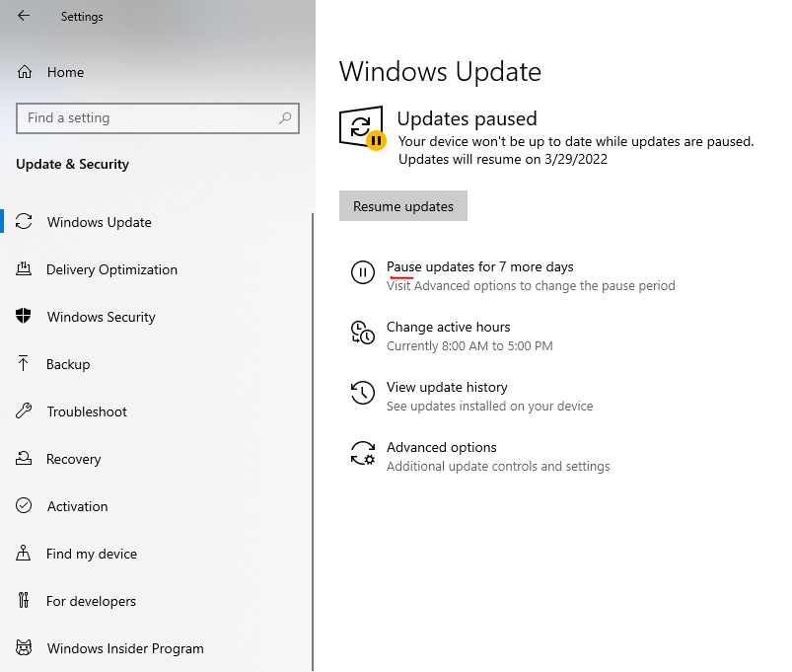Click the back arrow in Settings
The height and width of the screenshot is (672, 792).
[24, 16]
